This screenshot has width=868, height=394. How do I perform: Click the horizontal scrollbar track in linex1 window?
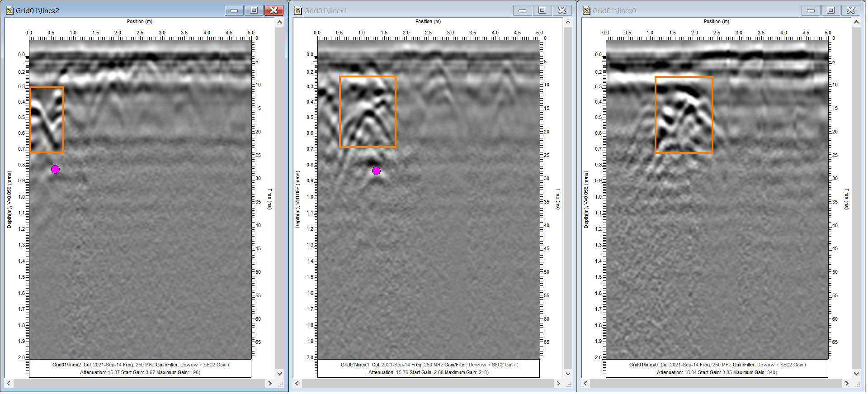point(428,384)
